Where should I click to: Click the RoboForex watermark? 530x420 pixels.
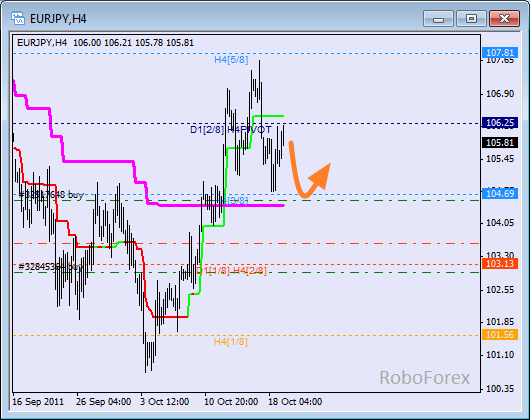pyautogui.click(x=425, y=377)
